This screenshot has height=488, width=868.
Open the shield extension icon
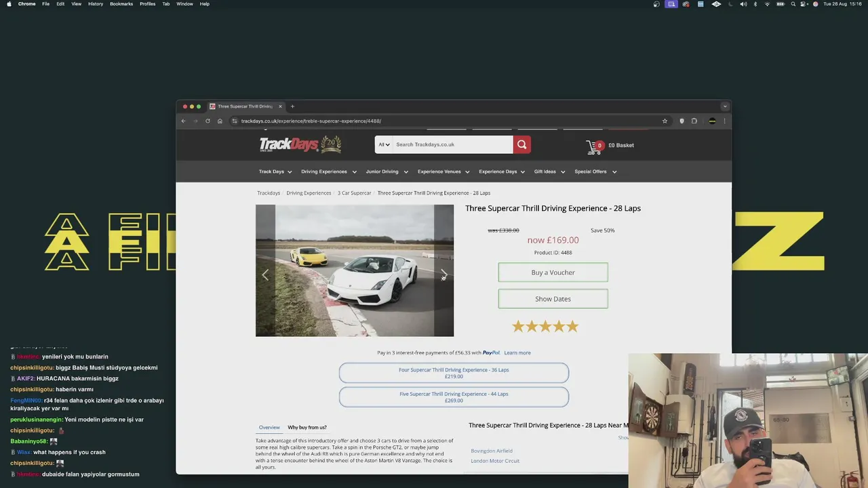point(682,121)
